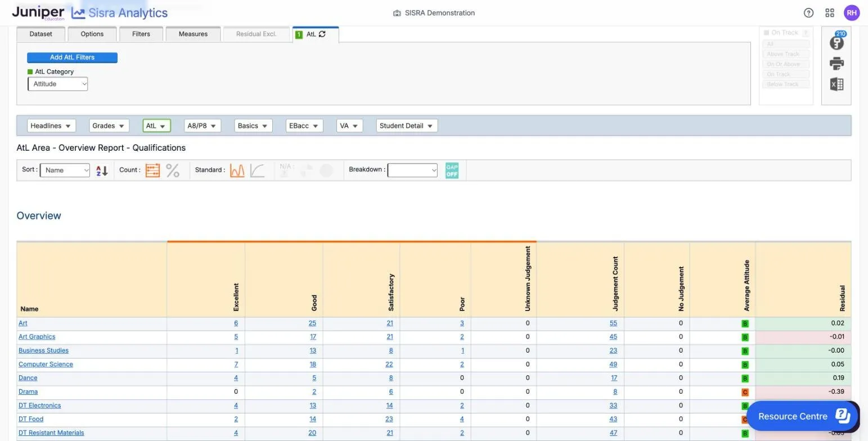Open the apps grid menu icon
The width and height of the screenshot is (868, 441).
(830, 13)
